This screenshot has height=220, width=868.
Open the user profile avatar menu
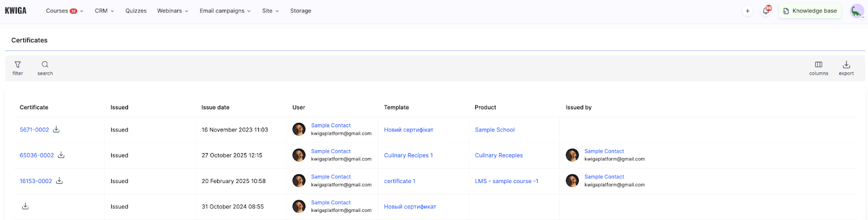click(857, 11)
